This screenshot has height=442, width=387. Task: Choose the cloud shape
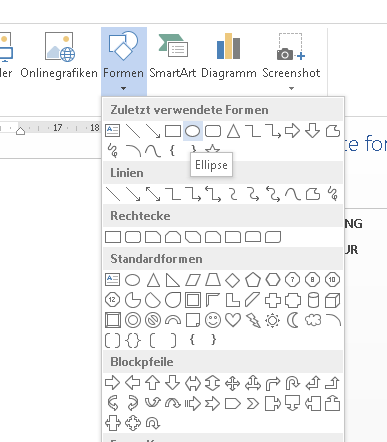(313, 320)
